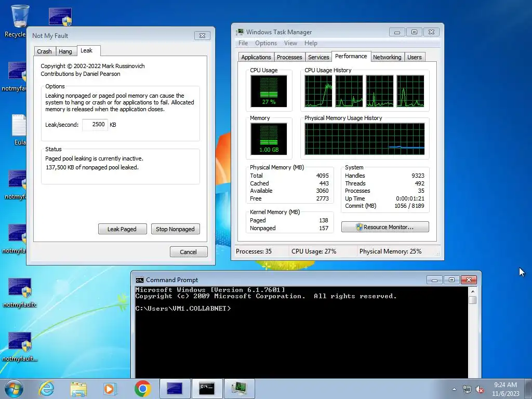This screenshot has width=532, height=399.
Task: Click CPU Usage: 27% in status bar
Action: coord(314,251)
